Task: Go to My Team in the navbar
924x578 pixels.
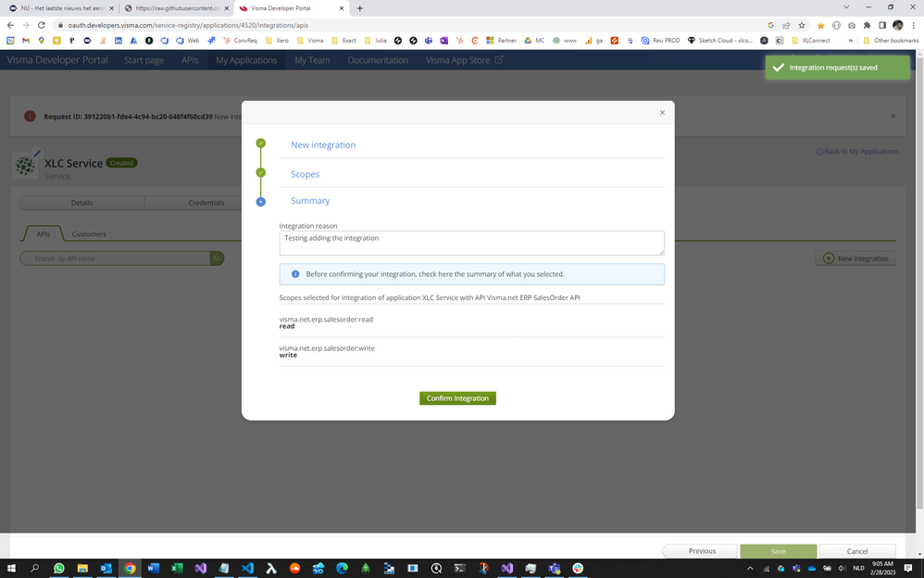Action: point(312,60)
